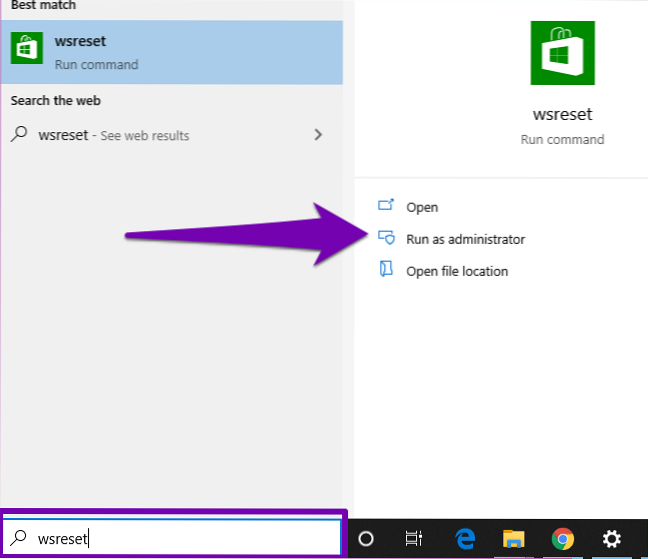Click the magnifier icon beside web results
Image resolution: width=648 pixels, height=559 pixels.
pos(19,134)
